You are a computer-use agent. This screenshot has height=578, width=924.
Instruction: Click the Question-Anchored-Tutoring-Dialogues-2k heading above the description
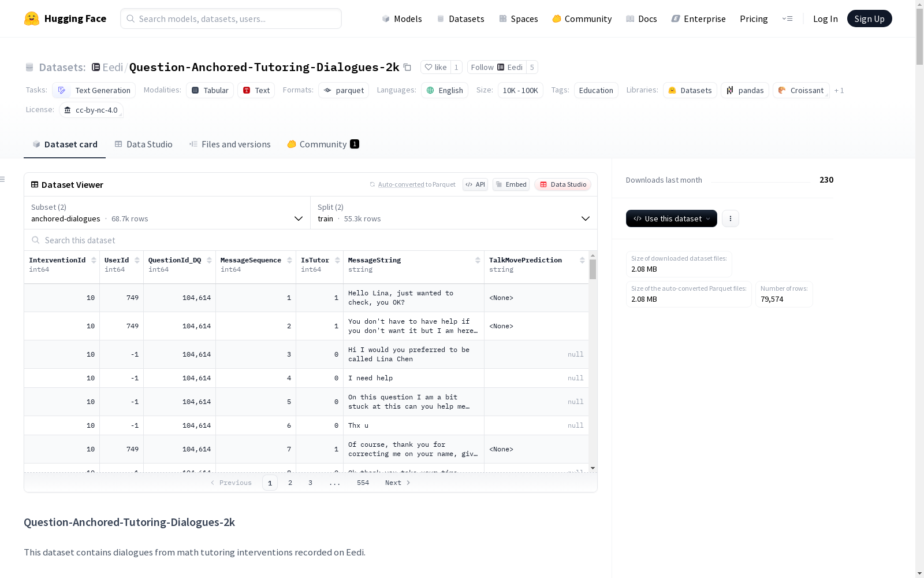[x=129, y=522]
